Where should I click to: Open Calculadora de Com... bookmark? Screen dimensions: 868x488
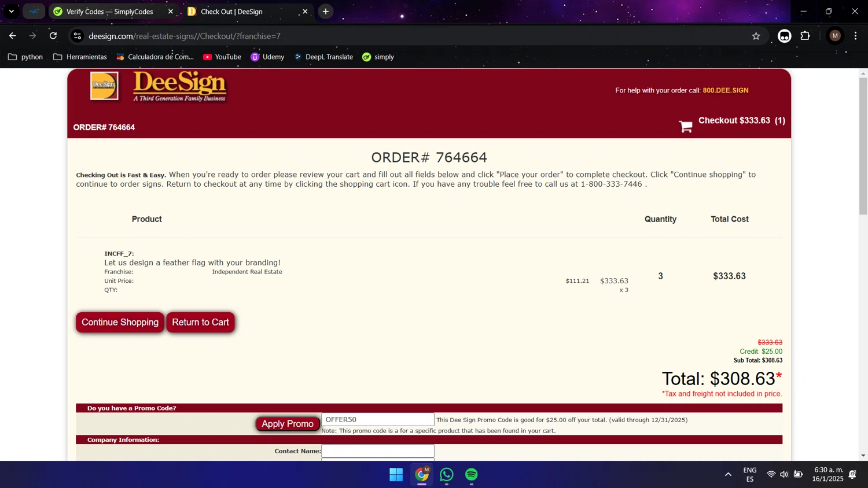coord(155,57)
